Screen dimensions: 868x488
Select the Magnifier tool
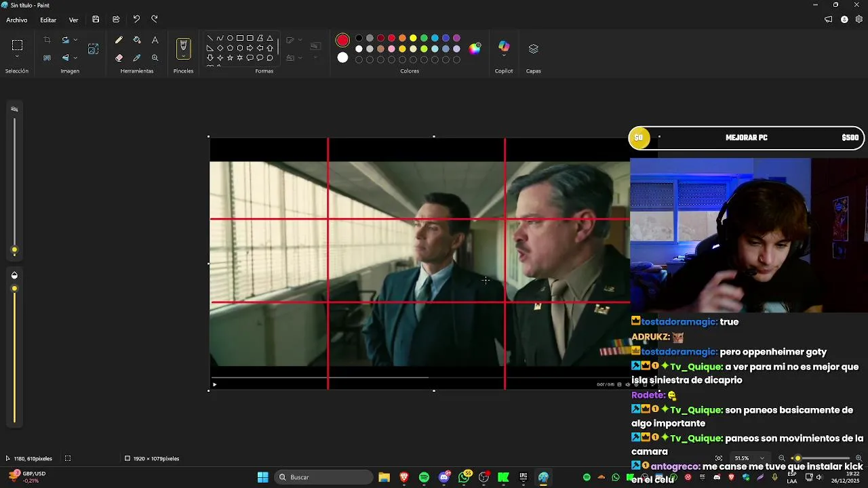tap(155, 58)
